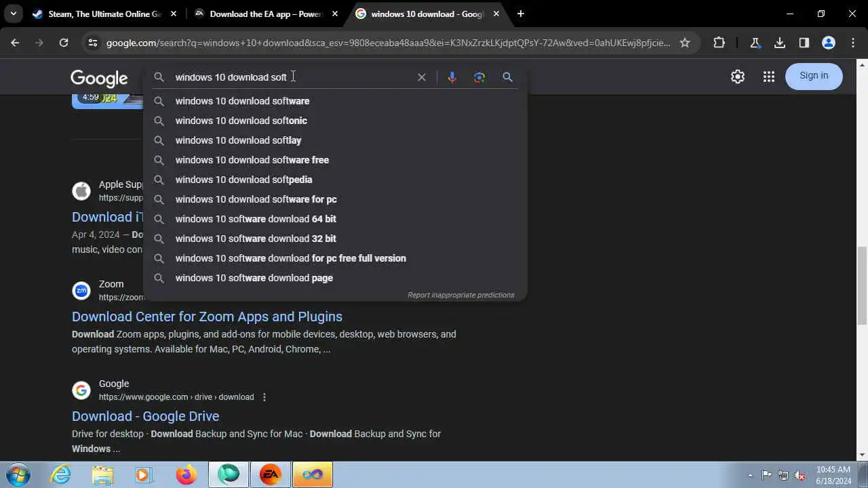Clear the search query text
This screenshot has width=868, height=488.
(x=422, y=77)
